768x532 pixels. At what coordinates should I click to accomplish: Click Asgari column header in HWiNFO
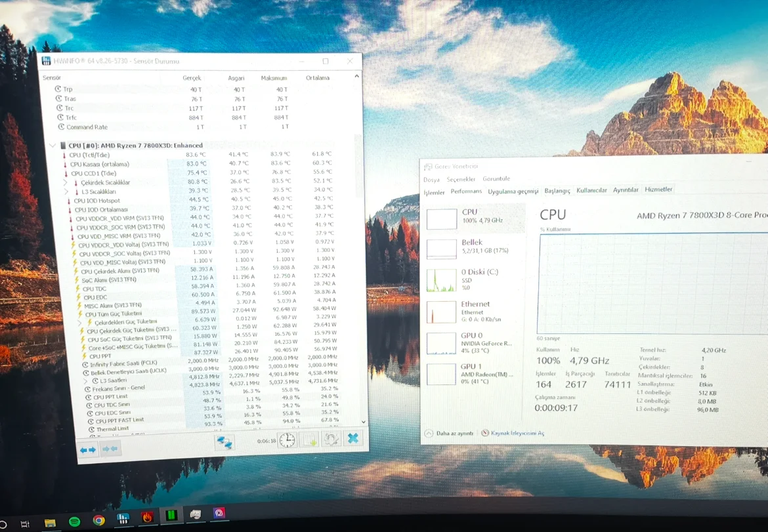click(236, 78)
